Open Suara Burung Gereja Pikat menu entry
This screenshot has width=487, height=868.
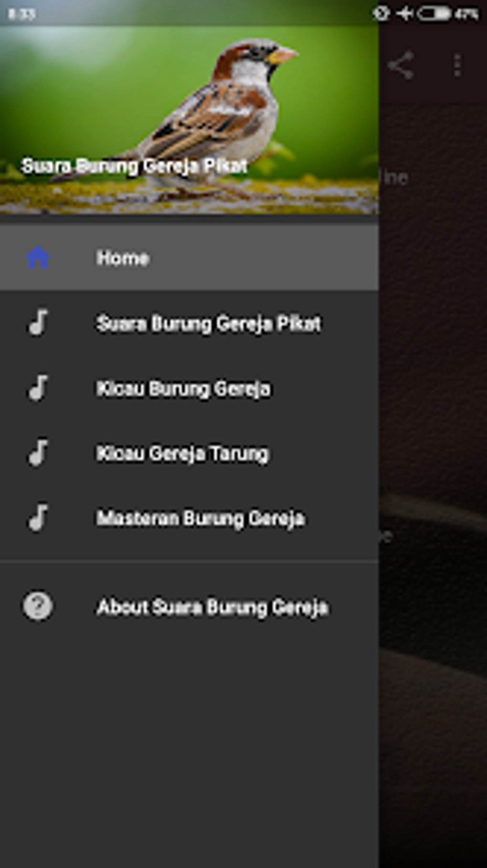[x=208, y=324]
